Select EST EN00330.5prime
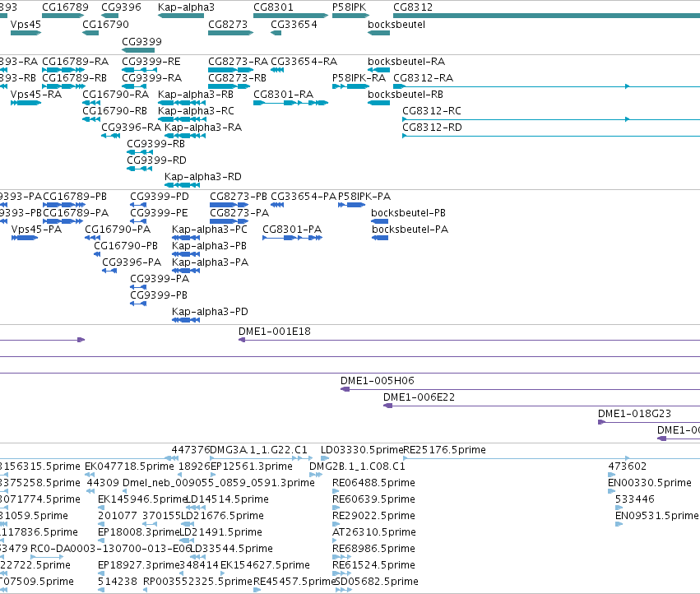This screenshot has width=700, height=594. pos(612,491)
